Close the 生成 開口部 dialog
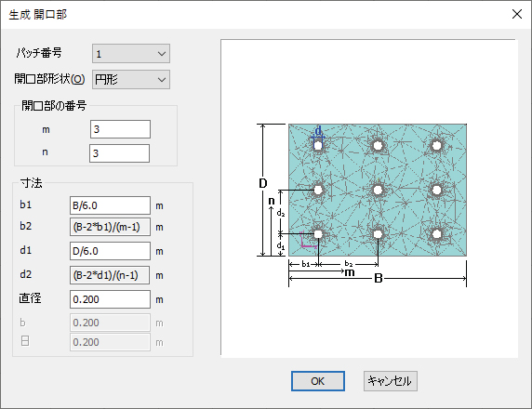The width and height of the screenshot is (532, 409). pyautogui.click(x=517, y=14)
